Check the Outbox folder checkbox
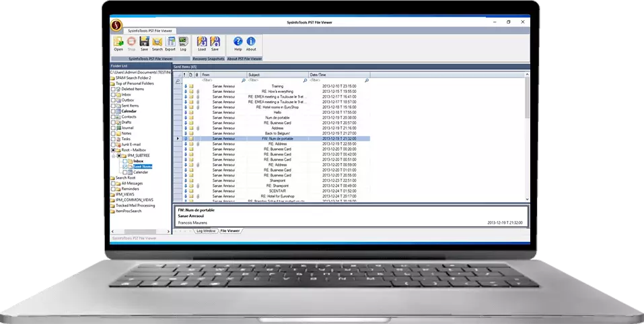The width and height of the screenshot is (644, 324). (x=113, y=100)
